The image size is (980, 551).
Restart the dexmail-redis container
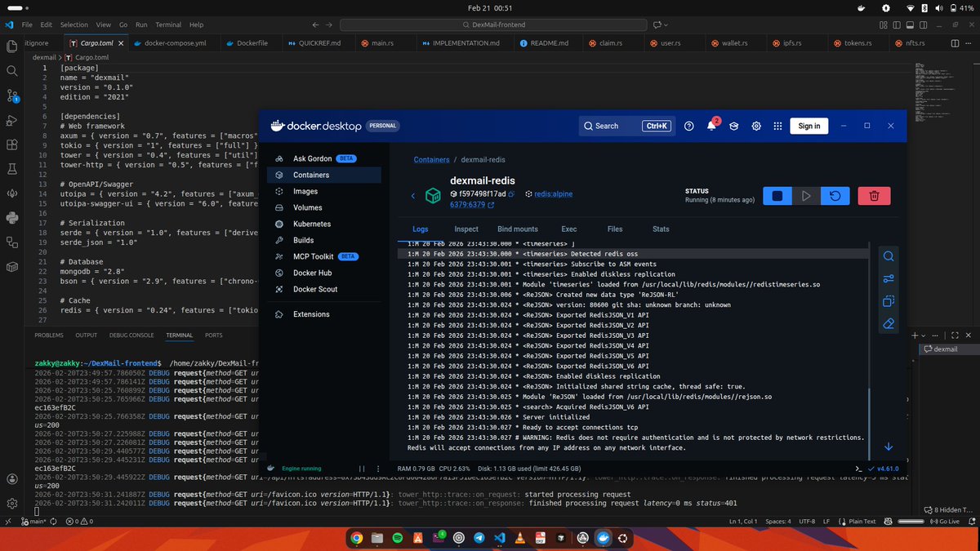(x=835, y=196)
